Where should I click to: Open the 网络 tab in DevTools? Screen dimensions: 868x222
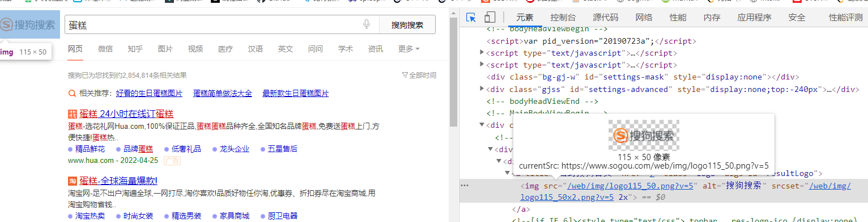click(644, 18)
